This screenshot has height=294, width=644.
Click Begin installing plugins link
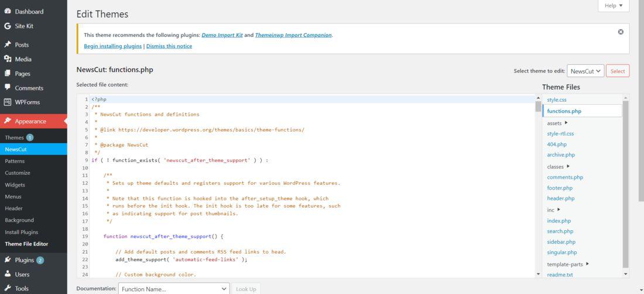click(x=113, y=46)
